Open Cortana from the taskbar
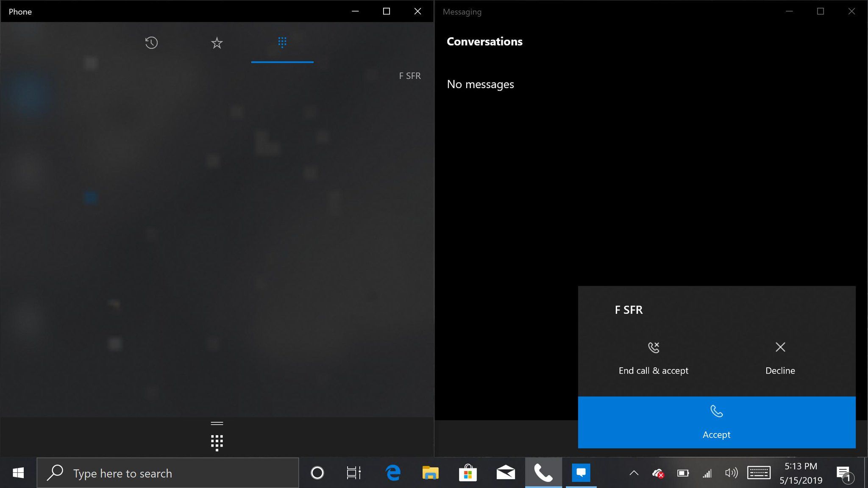The width and height of the screenshot is (868, 488). [x=317, y=473]
